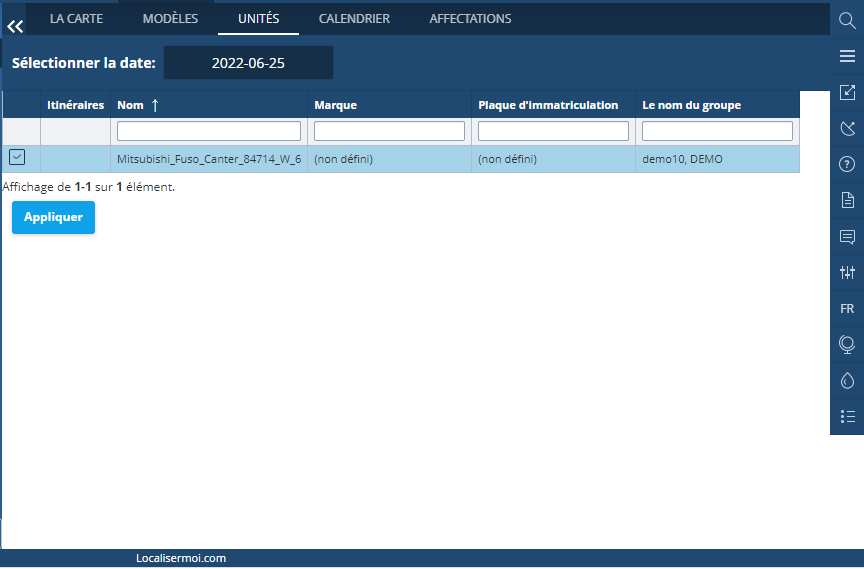Open the help question mark icon

coord(847,164)
